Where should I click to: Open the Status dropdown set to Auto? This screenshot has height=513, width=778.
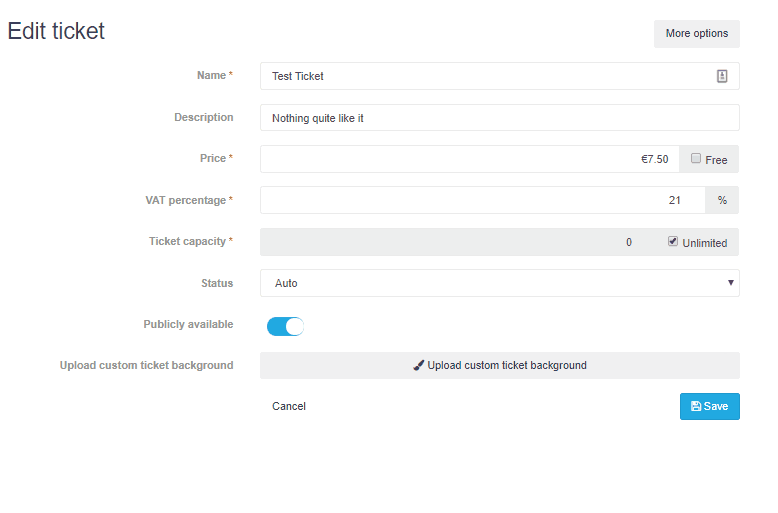[500, 283]
